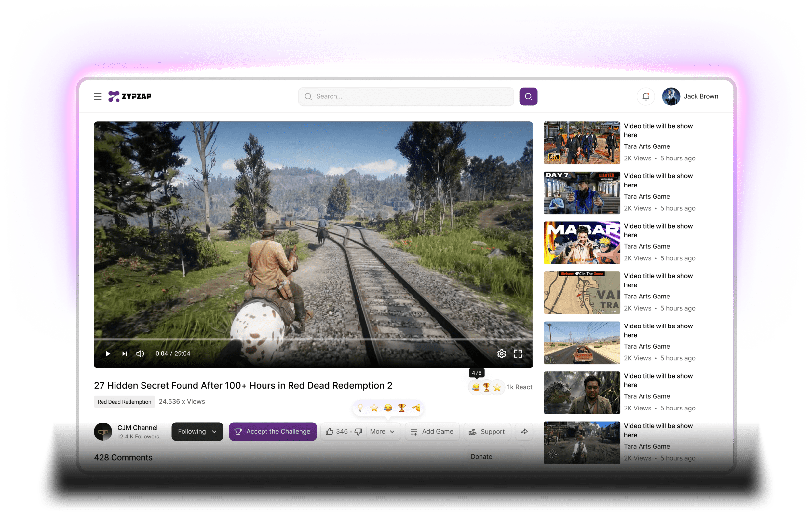
Task: Seek on the video progress bar
Action: point(313,339)
